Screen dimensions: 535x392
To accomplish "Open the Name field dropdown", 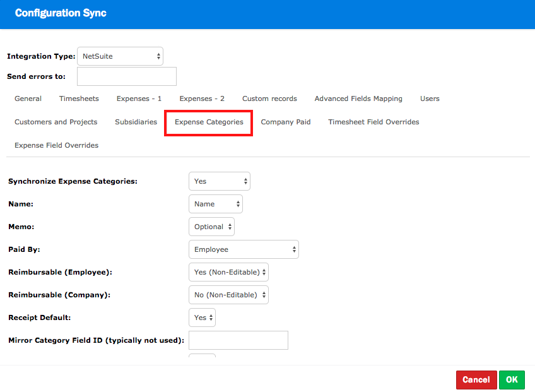I will tap(215, 204).
